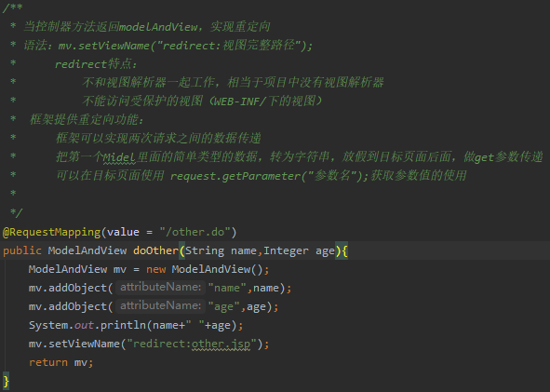Click the comment line '框架提供重定向功能'
This screenshot has height=392, width=550.
point(87,120)
